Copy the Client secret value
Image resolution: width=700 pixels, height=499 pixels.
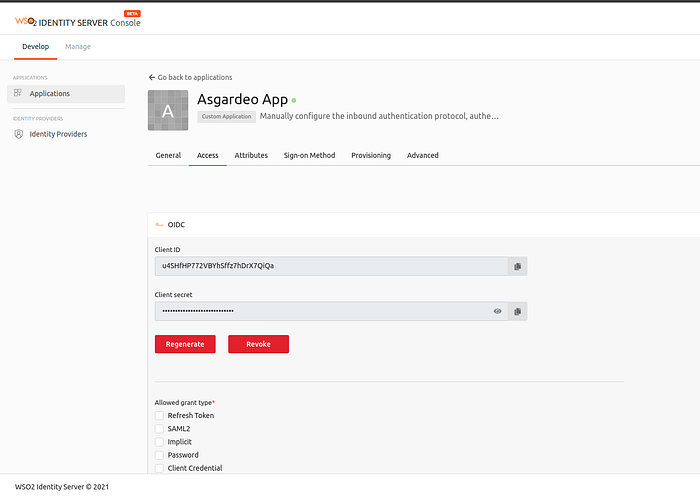[x=517, y=312]
